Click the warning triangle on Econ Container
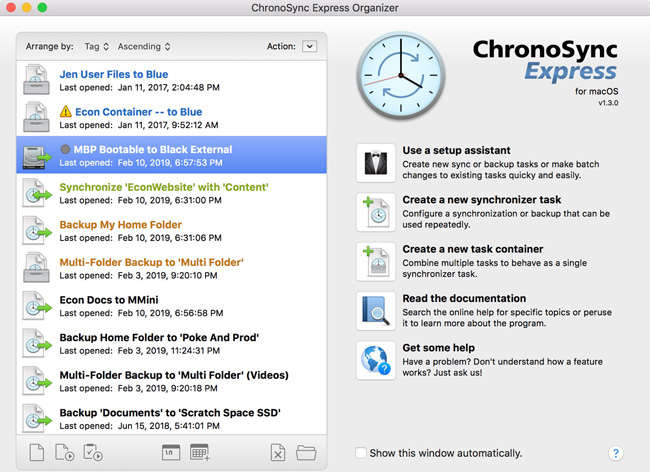Screen dimensions: 650x472 click(x=65, y=111)
